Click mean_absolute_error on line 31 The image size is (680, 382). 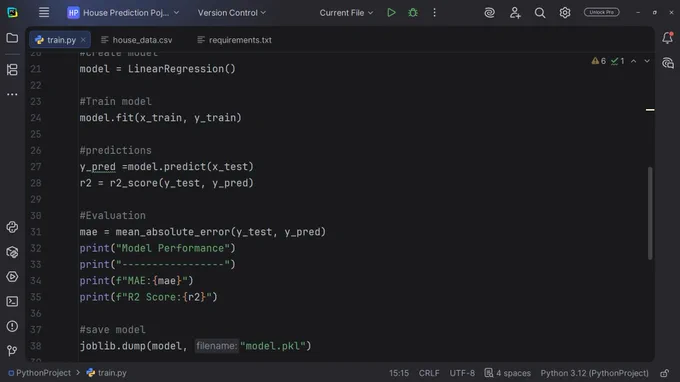[173, 232]
